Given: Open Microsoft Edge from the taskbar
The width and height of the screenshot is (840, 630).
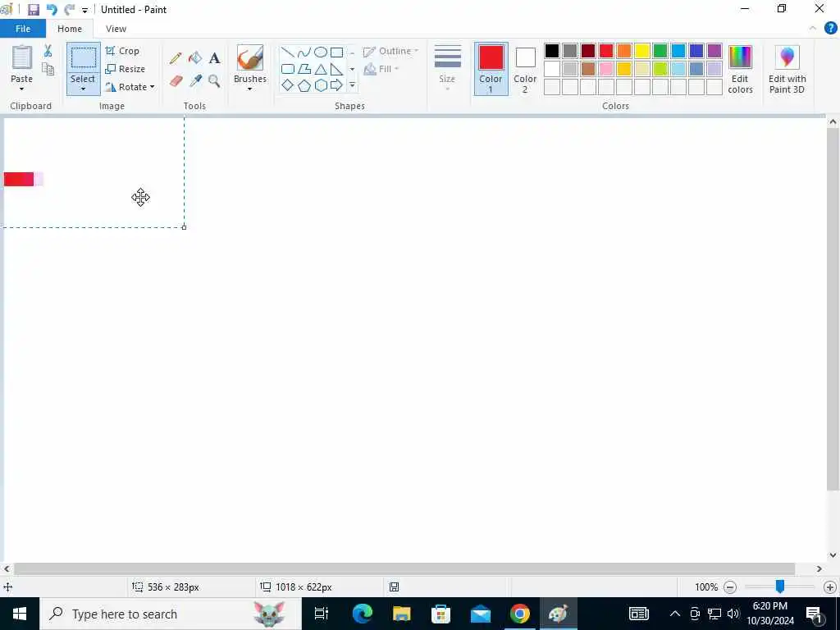Looking at the screenshot, I should 362,614.
